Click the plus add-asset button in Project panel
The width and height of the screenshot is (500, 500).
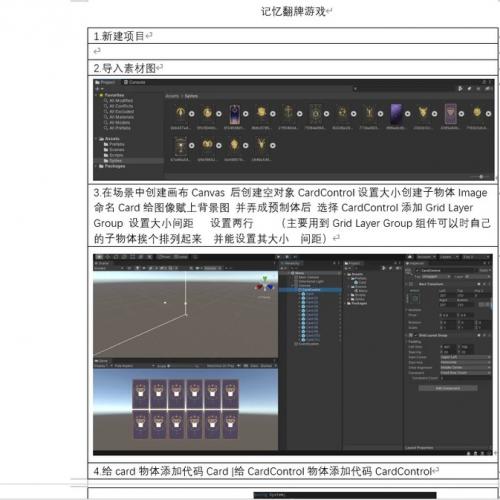point(97,89)
